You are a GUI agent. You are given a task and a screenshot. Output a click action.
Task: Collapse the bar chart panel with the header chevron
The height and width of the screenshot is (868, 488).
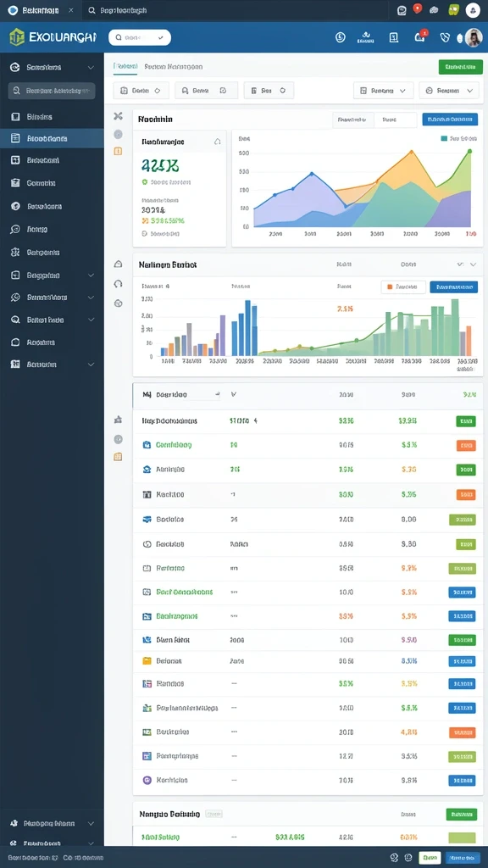(x=473, y=264)
